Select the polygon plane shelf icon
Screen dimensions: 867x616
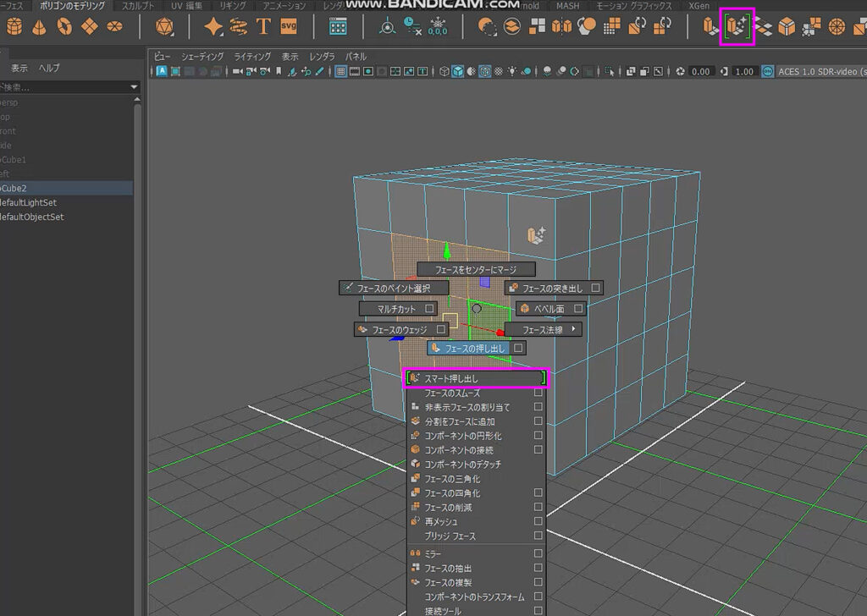pyautogui.click(x=90, y=26)
